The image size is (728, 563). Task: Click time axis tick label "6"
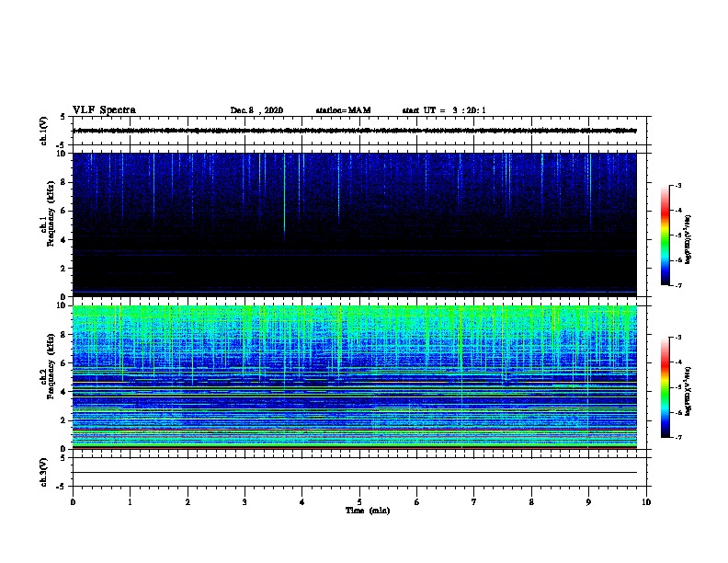coord(417,502)
